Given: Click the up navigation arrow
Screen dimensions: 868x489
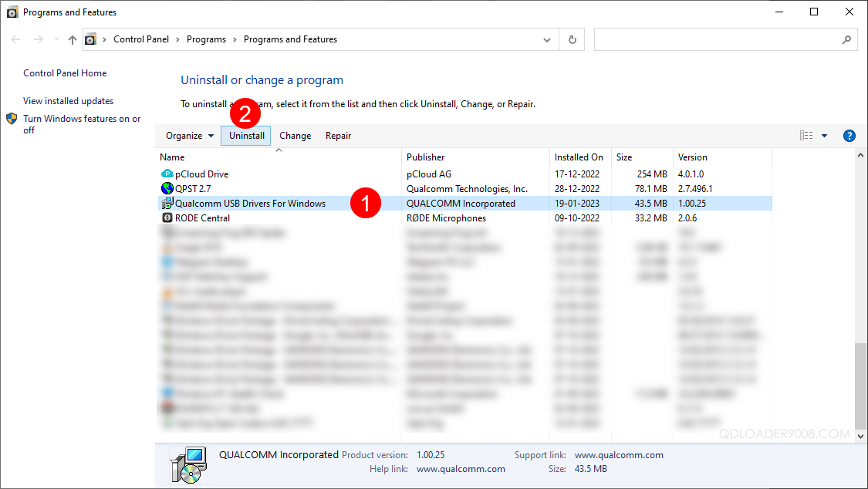Looking at the screenshot, I should 72,39.
